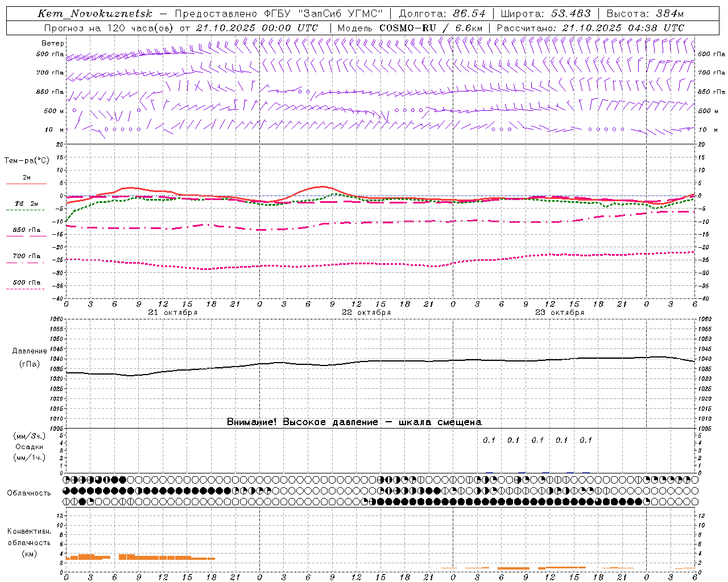The height and width of the screenshot is (582, 728).
Task: Select the 'Модель COSMO-RU / 6.6км' label
Action: click(410, 28)
